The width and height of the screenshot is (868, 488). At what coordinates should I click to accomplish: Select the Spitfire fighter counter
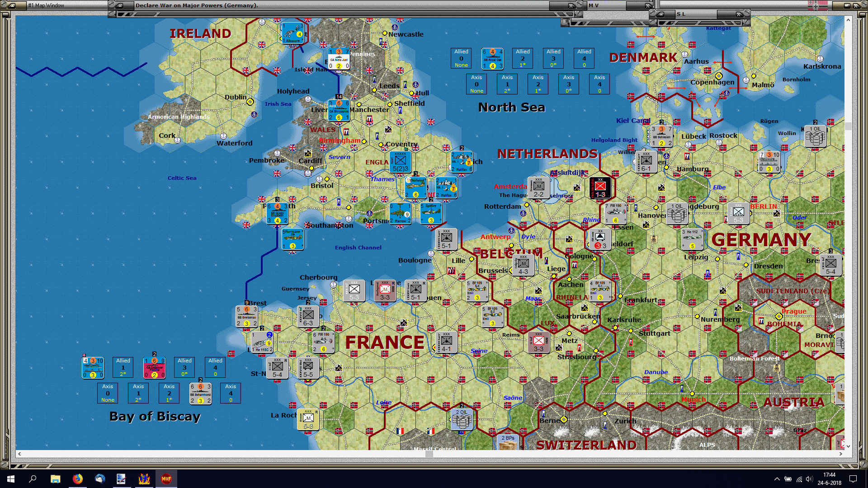coord(431,213)
